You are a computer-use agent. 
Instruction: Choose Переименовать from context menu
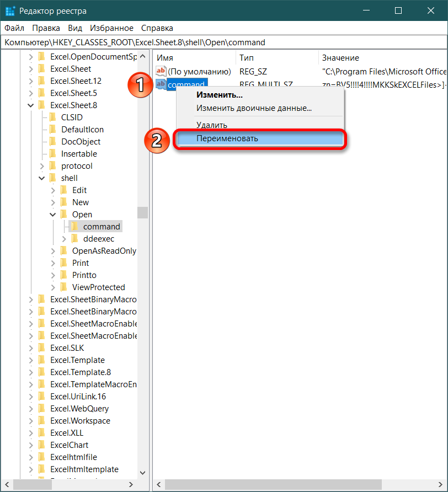227,138
